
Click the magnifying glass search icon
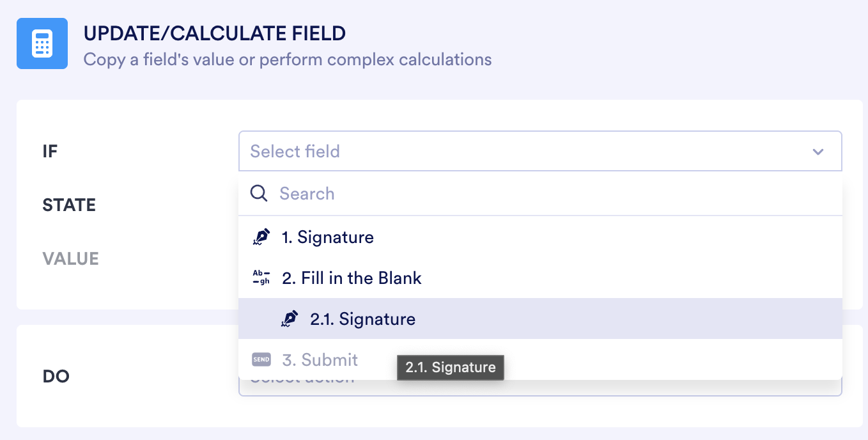(x=259, y=193)
